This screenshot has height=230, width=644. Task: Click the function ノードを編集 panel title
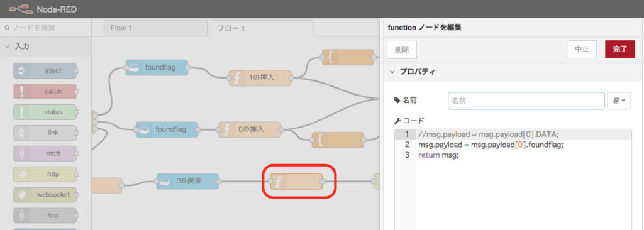[x=425, y=28]
